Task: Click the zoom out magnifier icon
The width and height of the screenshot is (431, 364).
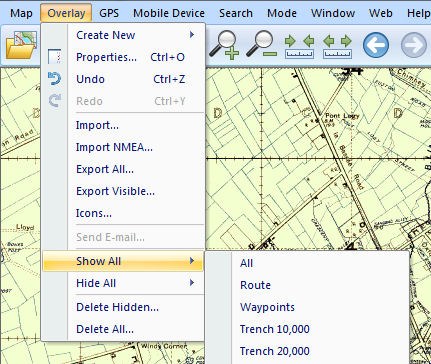Action: click(x=262, y=44)
